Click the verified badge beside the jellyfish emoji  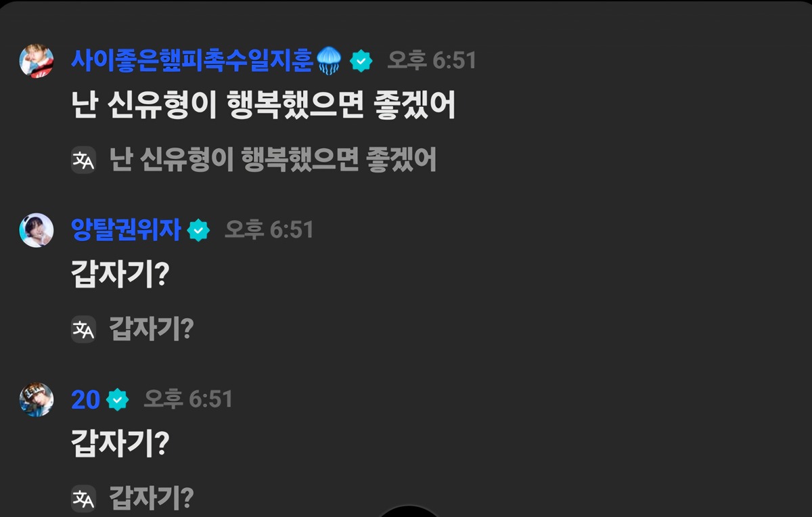pyautogui.click(x=361, y=61)
